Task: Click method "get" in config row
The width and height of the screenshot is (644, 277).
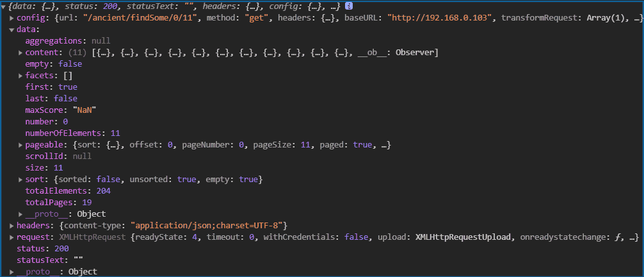Action: [x=238, y=18]
